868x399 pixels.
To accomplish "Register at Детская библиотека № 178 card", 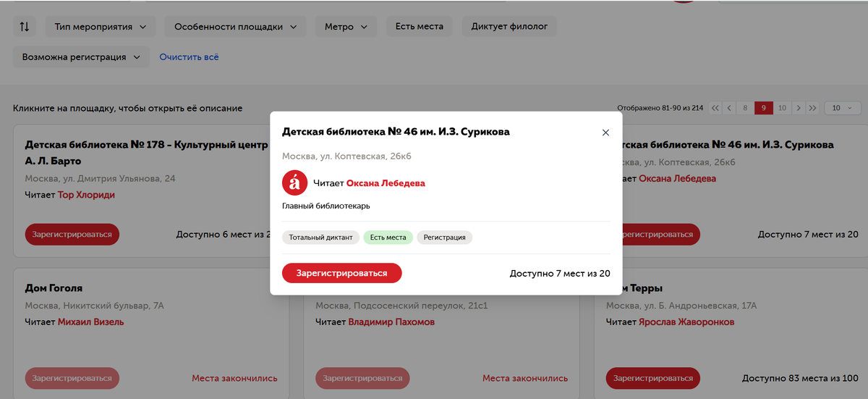I will click(x=72, y=235).
